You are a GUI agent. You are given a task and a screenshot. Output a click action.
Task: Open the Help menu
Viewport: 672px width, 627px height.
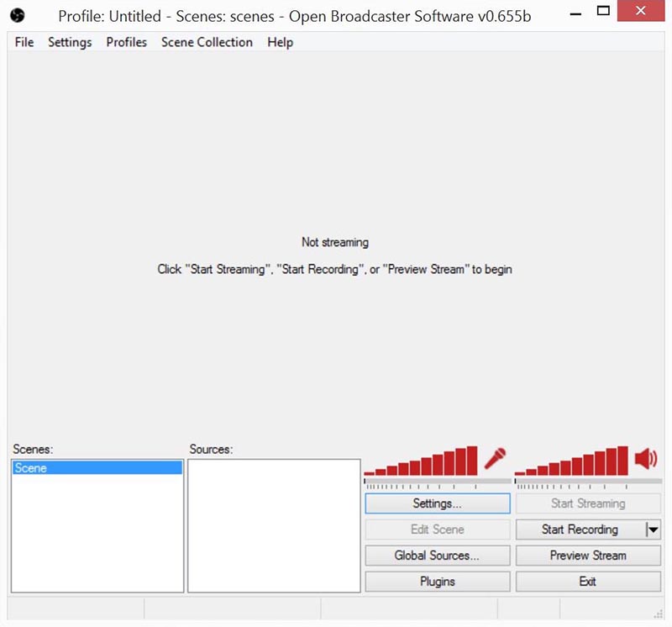[281, 42]
